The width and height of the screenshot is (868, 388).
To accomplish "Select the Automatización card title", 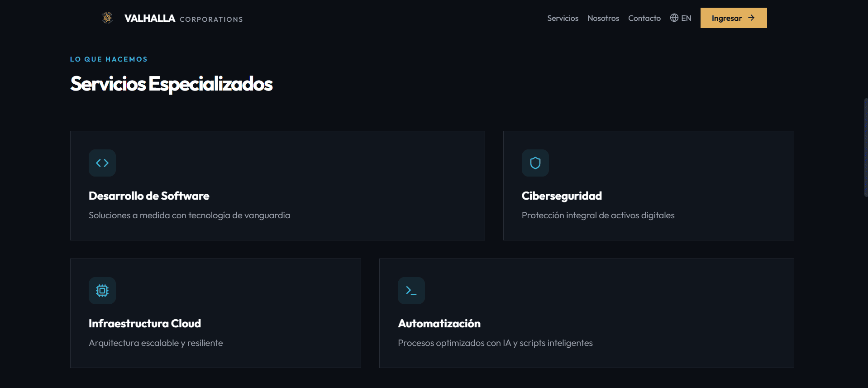I will [439, 323].
